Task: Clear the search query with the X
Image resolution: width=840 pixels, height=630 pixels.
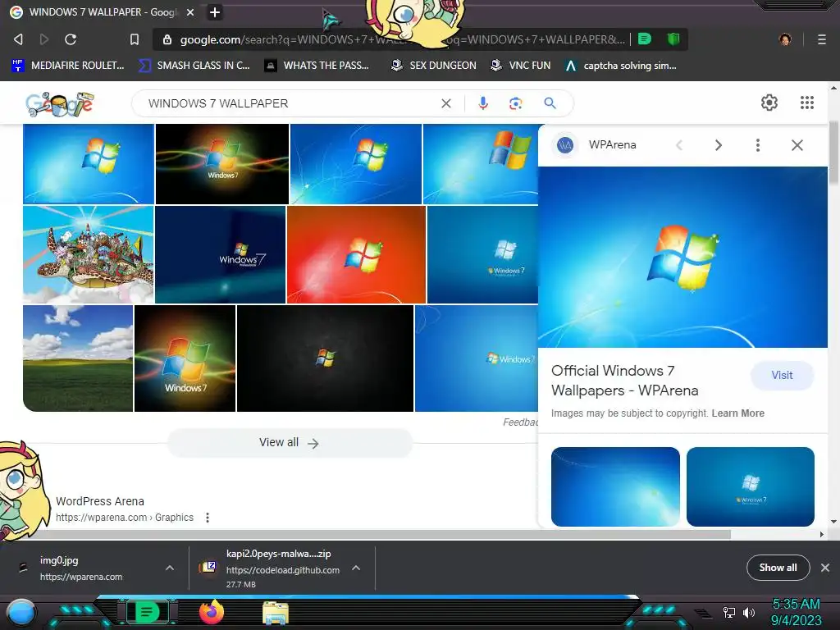Action: tap(446, 103)
